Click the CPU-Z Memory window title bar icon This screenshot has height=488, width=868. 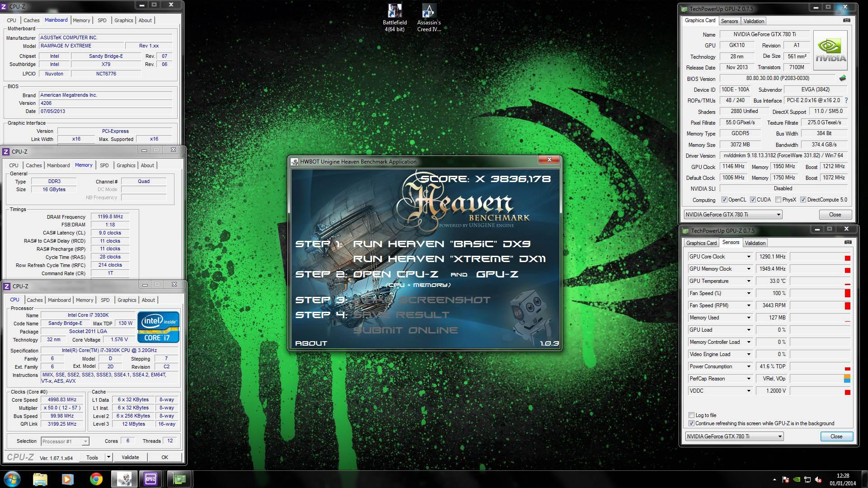[6, 151]
